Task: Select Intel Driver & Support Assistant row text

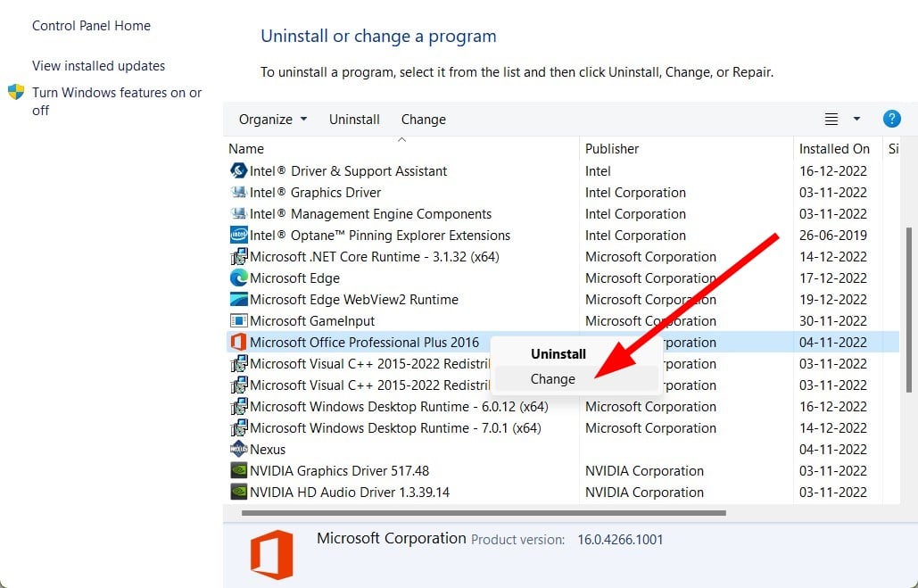Action: coord(348,171)
